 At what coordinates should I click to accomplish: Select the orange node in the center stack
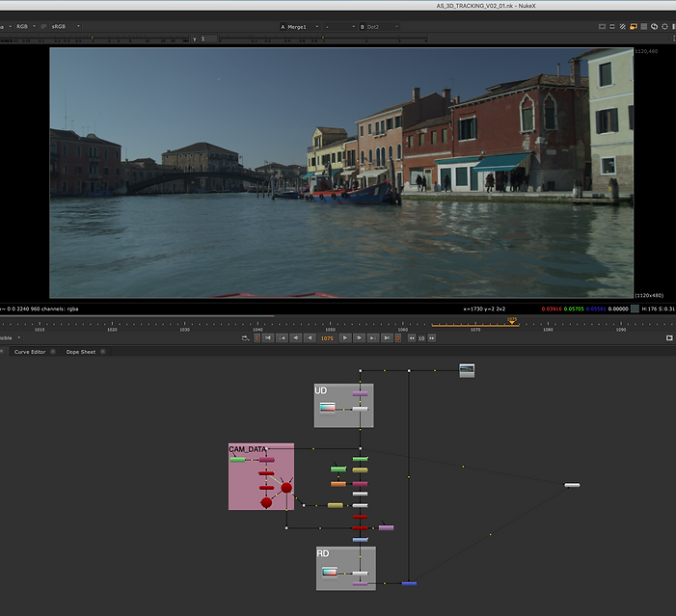click(x=338, y=484)
